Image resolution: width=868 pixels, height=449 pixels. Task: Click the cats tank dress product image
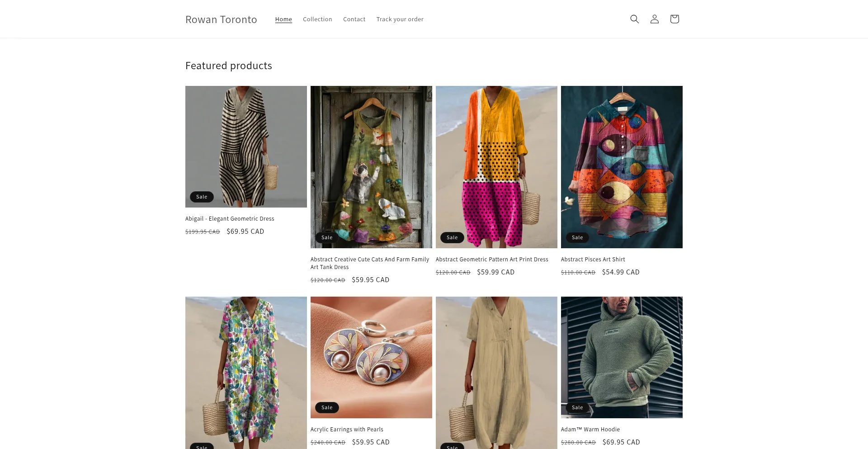click(371, 167)
